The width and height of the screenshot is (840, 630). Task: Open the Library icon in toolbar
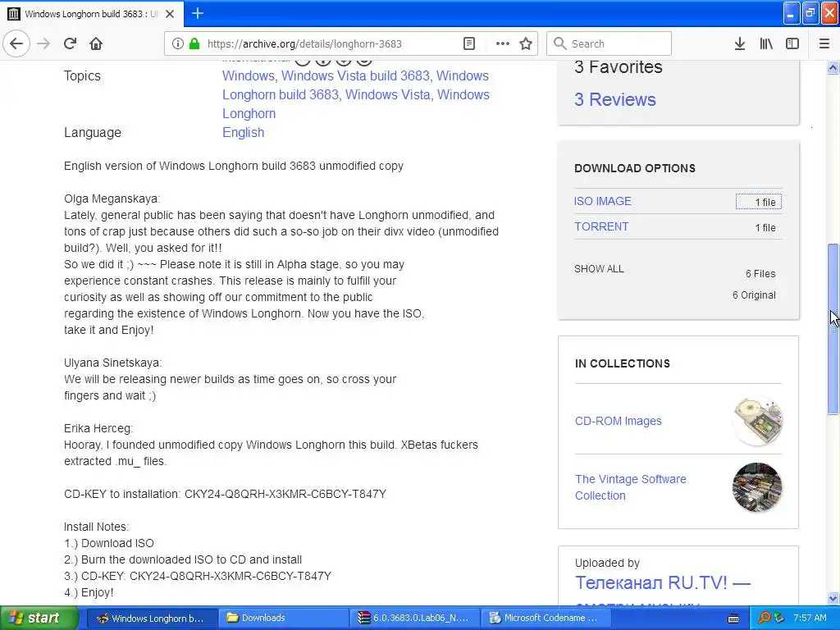click(x=766, y=44)
